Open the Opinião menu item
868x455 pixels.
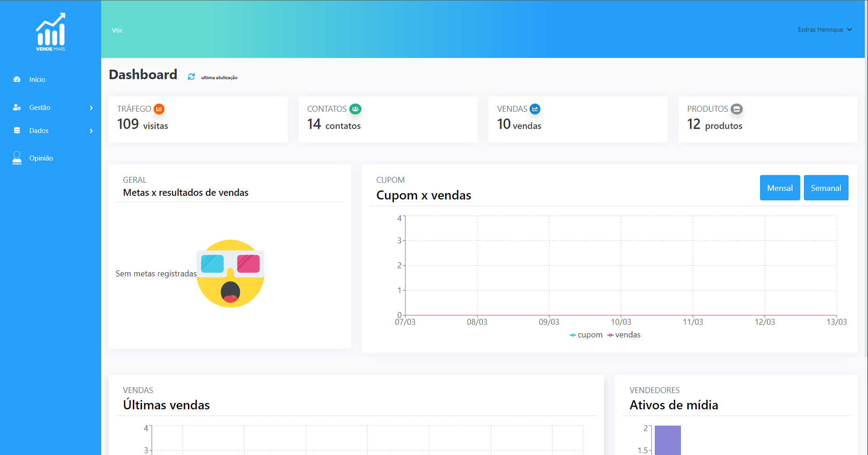[41, 158]
